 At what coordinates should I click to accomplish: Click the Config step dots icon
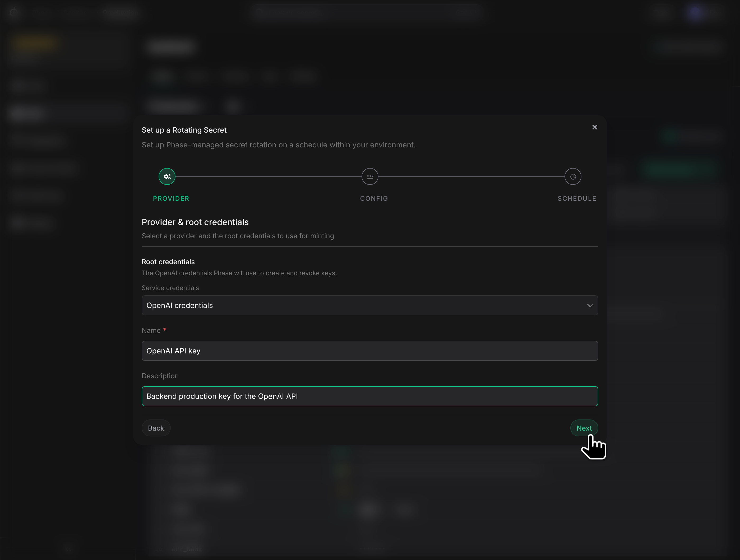370,176
